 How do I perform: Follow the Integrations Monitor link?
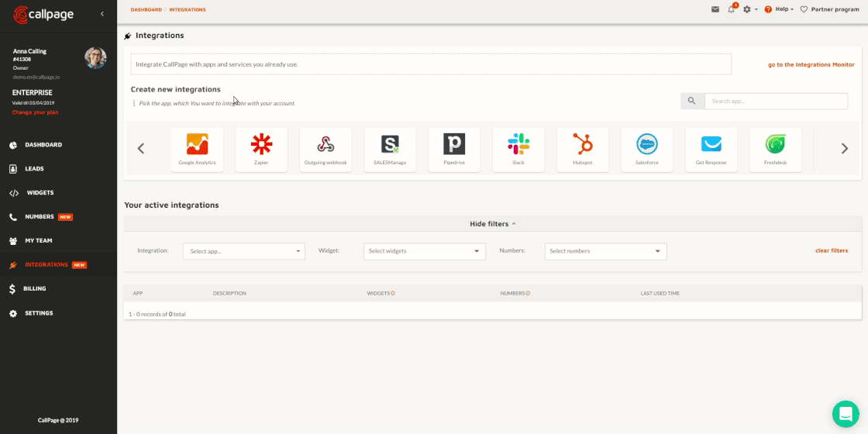(811, 64)
